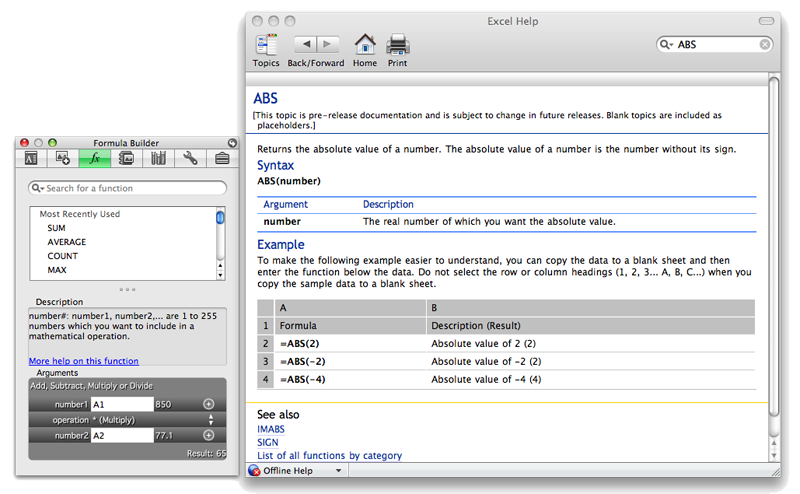This screenshot has height=494, width=800.
Task: Go Forward in Excel Help
Action: click(328, 44)
